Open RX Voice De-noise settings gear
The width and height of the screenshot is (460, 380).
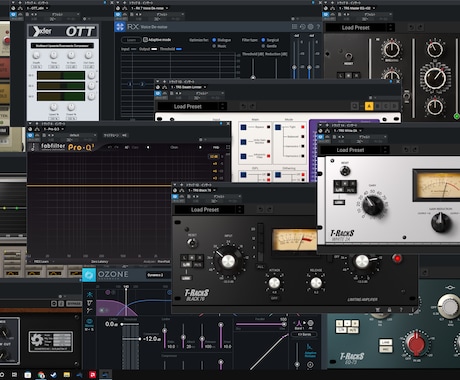(310, 27)
